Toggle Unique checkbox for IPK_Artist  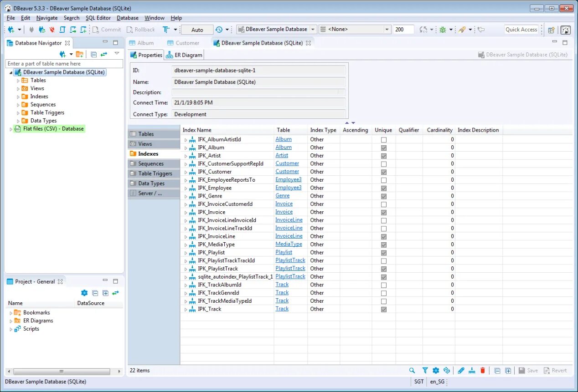pos(384,156)
